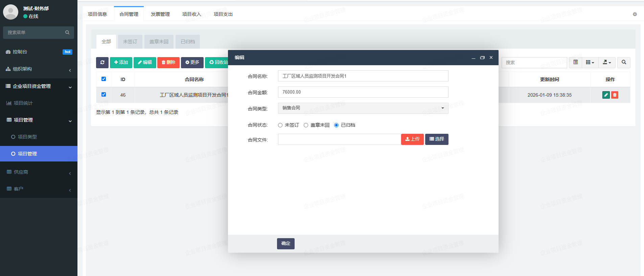The image size is (644, 276).
Task: Maximize the edit dialog window
Action: 482,58
